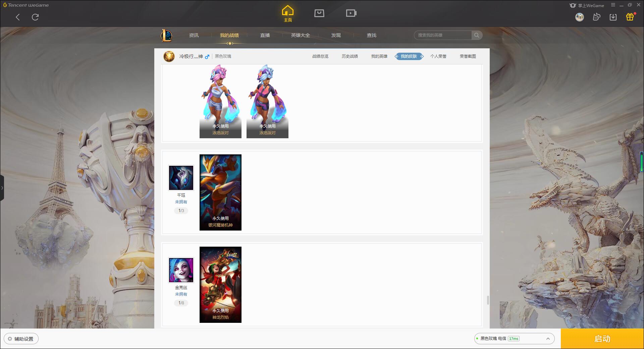Viewport: 644px width, 349px height.
Task: Open the store bag icon
Action: coord(319,13)
